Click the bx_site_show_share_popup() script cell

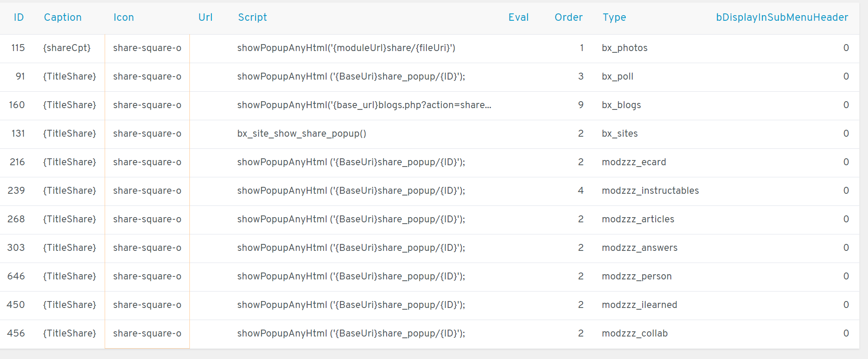coord(301,134)
